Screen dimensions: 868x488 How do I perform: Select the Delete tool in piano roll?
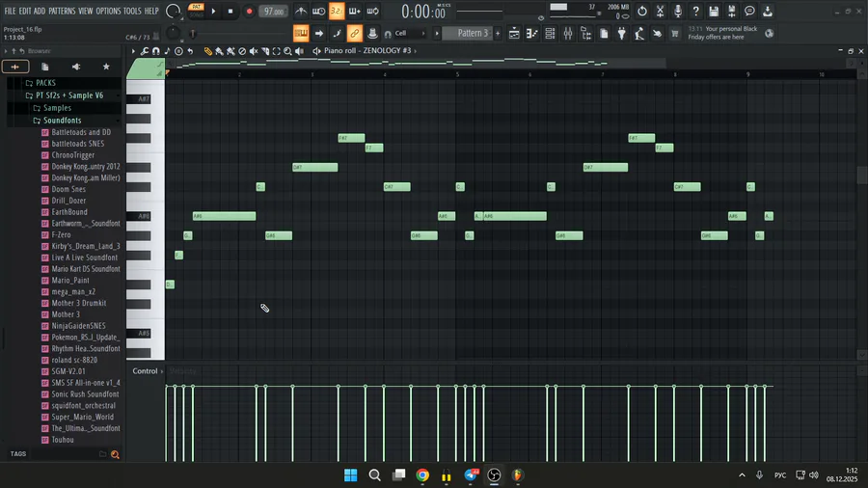click(x=242, y=51)
